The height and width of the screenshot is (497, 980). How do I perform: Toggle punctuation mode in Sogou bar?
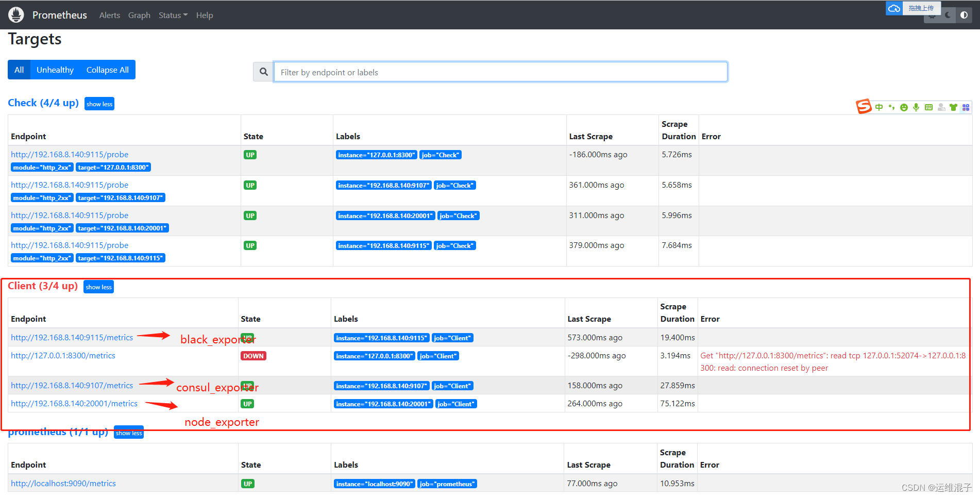pyautogui.click(x=891, y=107)
